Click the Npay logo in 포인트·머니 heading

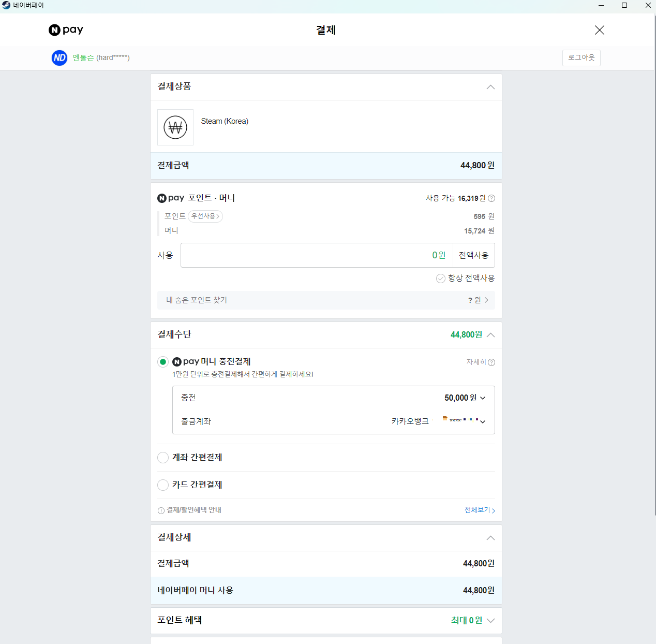point(171,198)
